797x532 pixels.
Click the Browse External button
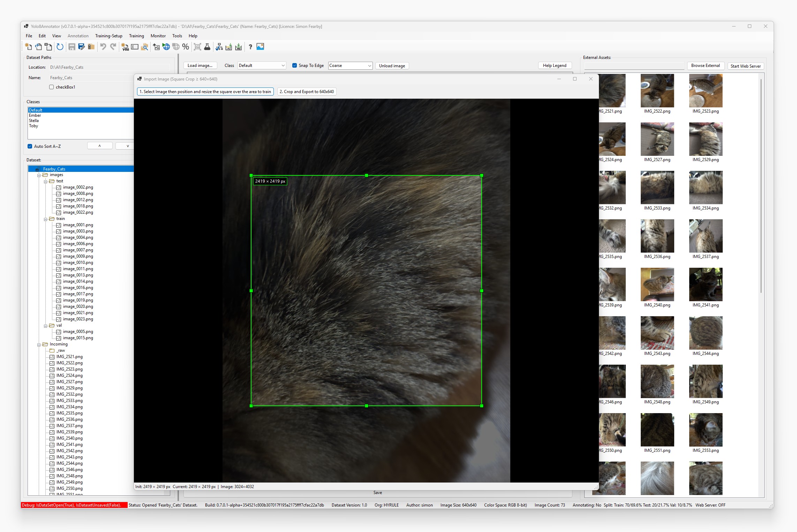coord(705,66)
